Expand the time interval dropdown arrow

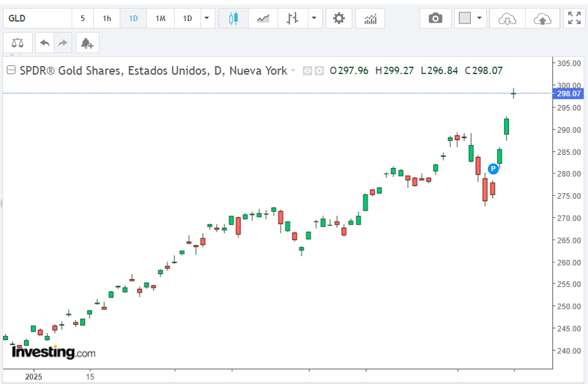point(207,19)
